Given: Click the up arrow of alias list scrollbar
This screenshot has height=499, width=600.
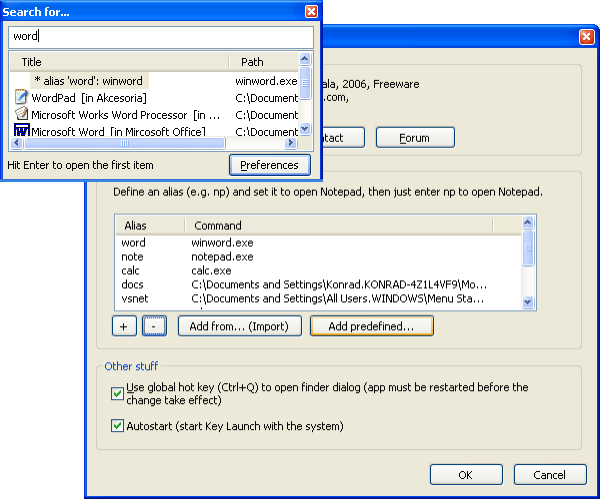Looking at the screenshot, I should [x=528, y=222].
